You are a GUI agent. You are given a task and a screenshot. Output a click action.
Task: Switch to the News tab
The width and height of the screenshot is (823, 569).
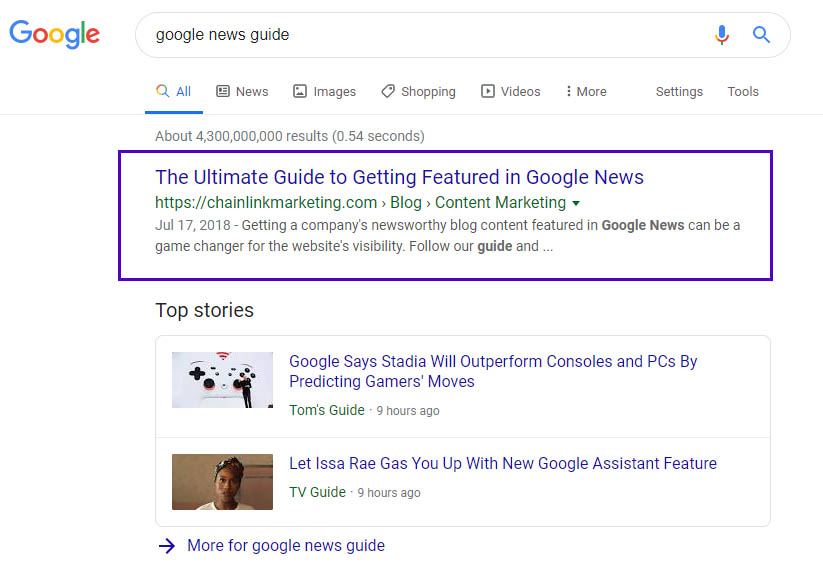[242, 91]
